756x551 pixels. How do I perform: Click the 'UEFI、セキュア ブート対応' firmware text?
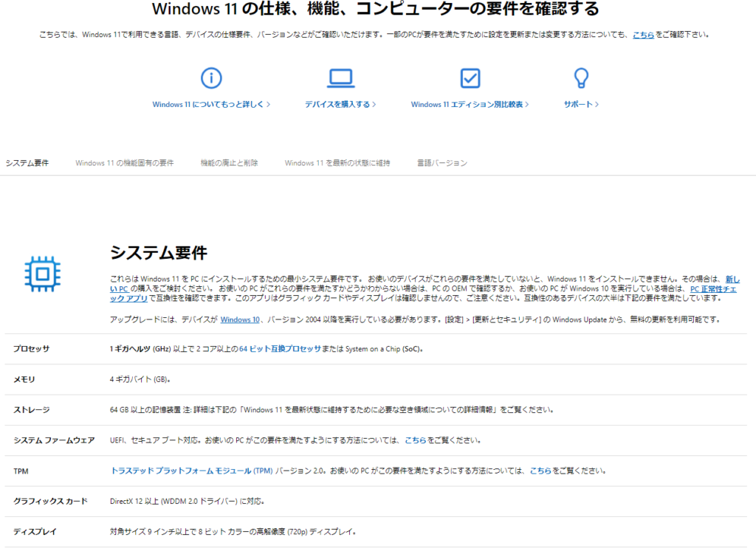(154, 440)
